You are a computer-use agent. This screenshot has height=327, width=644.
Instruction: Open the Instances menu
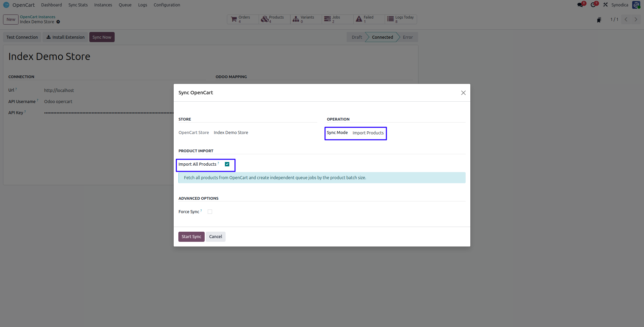103,5
